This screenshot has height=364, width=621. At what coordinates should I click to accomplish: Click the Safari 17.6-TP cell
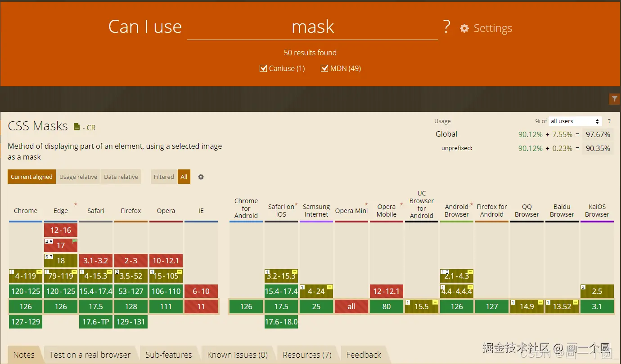coord(96,322)
